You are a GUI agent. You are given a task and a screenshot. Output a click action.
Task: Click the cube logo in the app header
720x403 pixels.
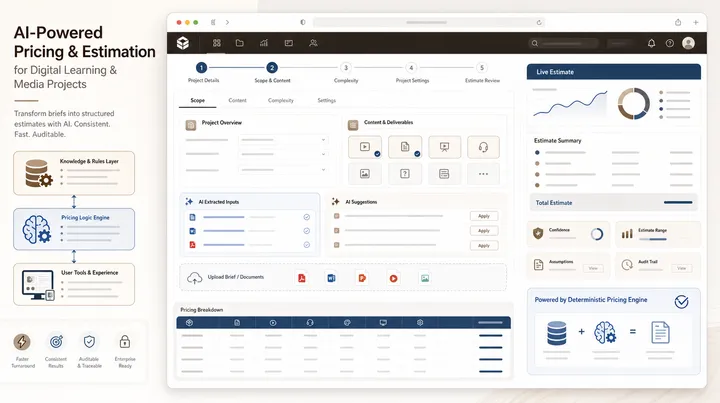(183, 43)
